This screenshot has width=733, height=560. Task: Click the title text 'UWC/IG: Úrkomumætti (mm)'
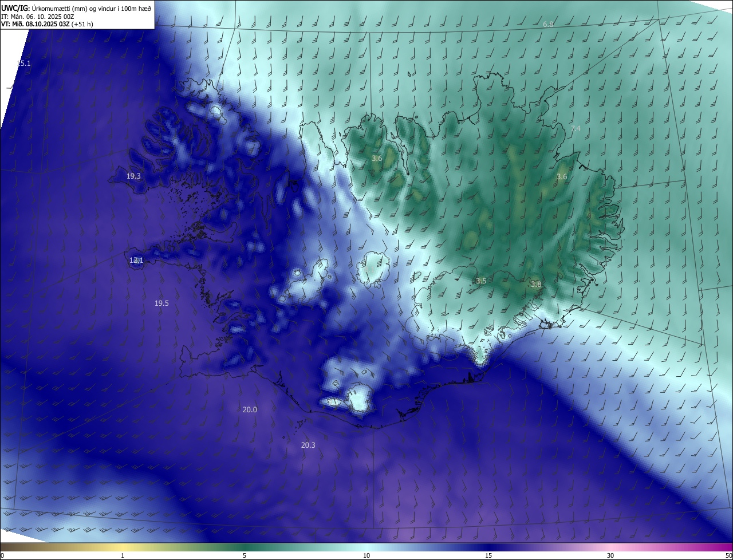(44, 8)
